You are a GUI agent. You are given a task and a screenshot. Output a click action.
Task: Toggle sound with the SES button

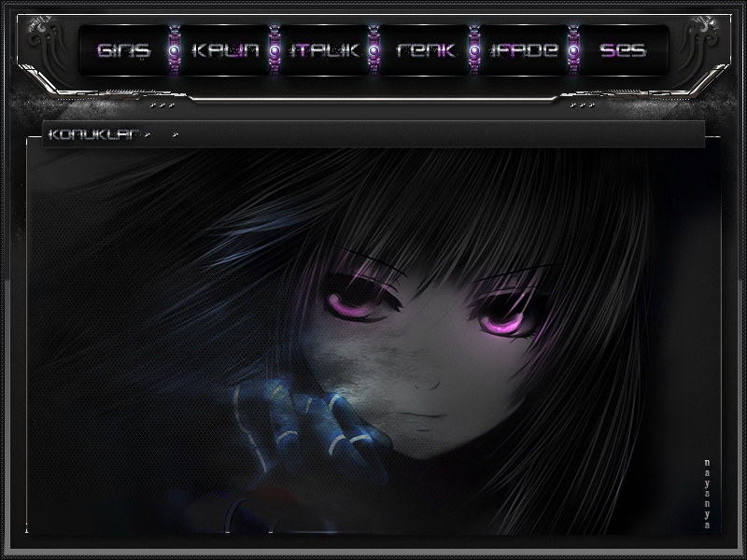pyautogui.click(x=623, y=49)
